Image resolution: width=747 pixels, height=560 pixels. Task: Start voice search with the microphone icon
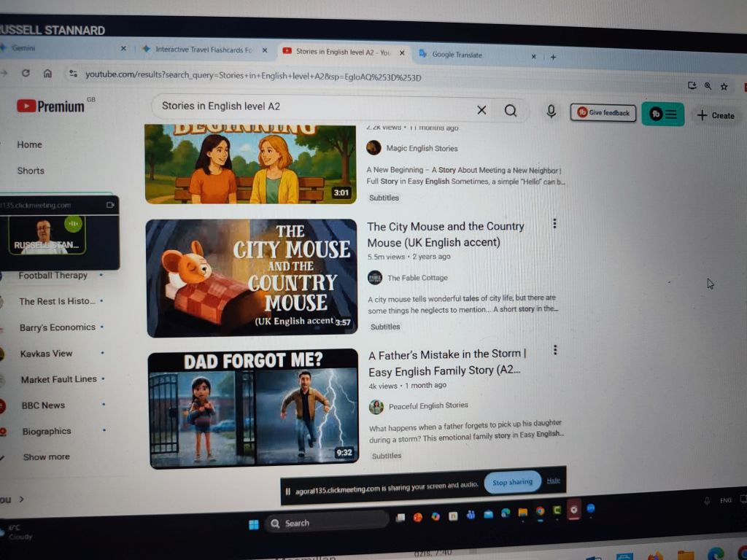[x=551, y=112]
